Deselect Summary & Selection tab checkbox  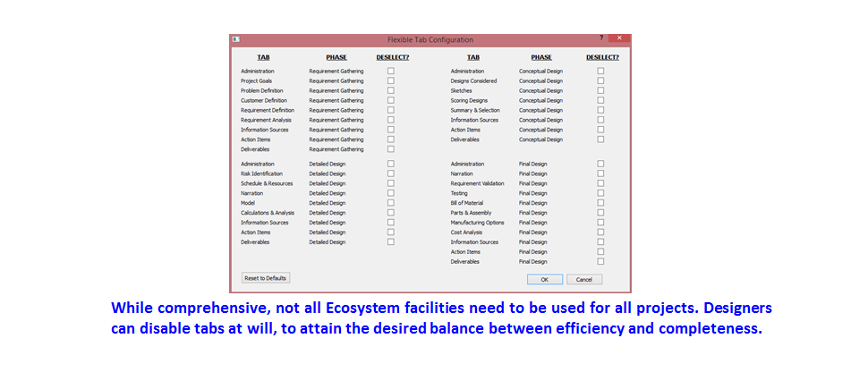(601, 110)
